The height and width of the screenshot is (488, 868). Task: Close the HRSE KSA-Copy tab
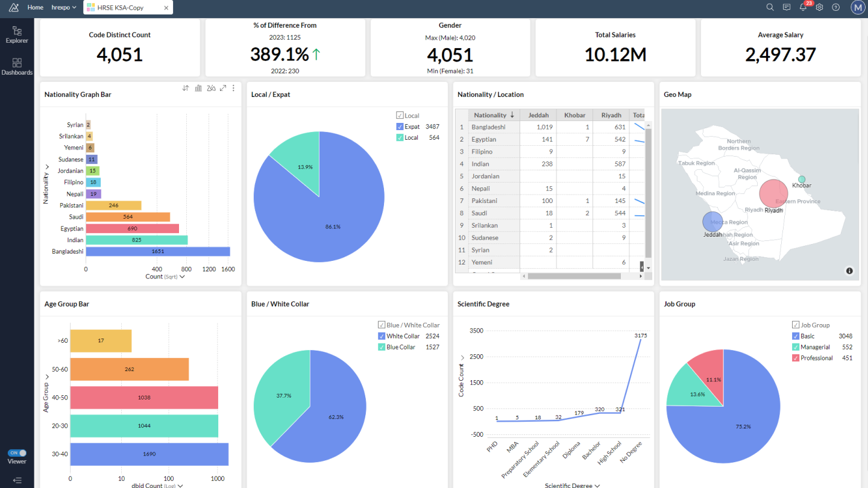tap(166, 7)
